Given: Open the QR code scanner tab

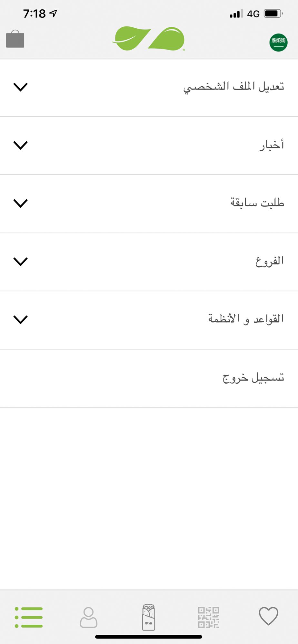Looking at the screenshot, I should click(x=208, y=617).
